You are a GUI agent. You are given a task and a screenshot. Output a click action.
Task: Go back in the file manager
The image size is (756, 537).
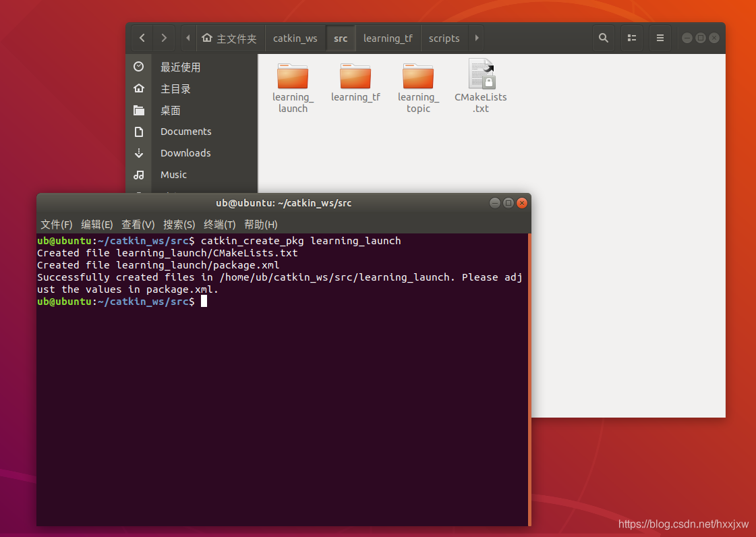(x=142, y=38)
